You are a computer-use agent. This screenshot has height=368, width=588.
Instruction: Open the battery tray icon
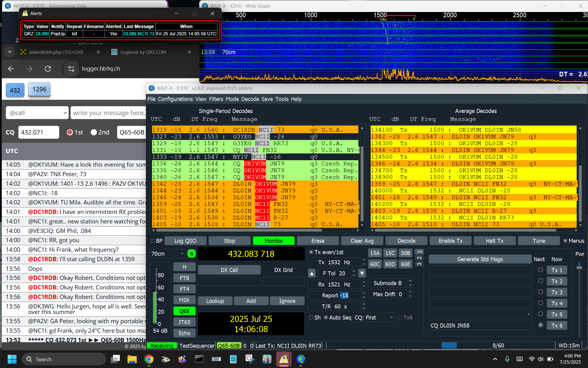coord(550,359)
